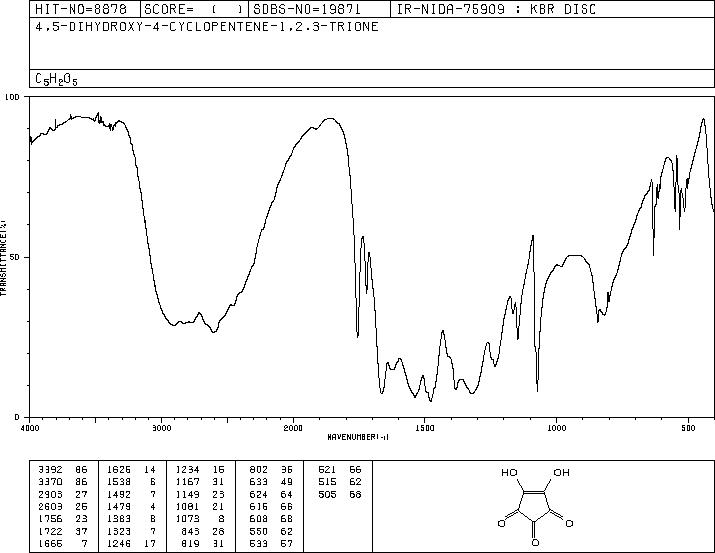This screenshot has height=553, width=715.
Task: Click the 1073 peak entry in the table
Action: (200, 519)
